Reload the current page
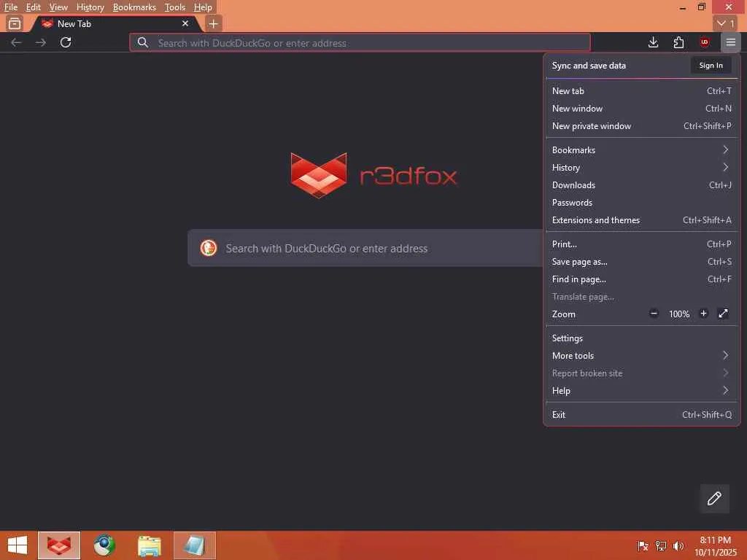 point(66,42)
